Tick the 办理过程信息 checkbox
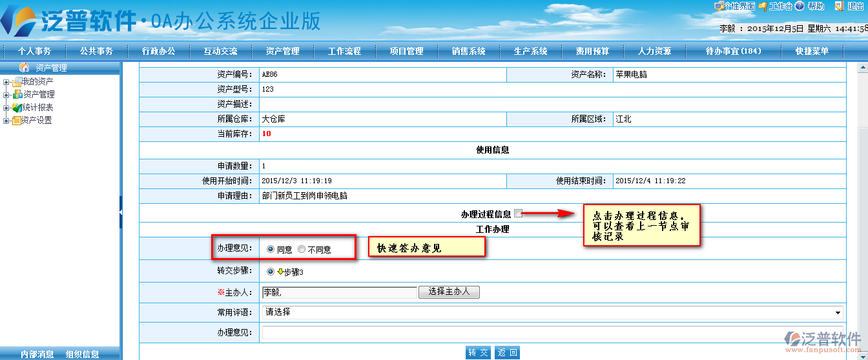Image resolution: width=868 pixels, height=360 pixels. [x=518, y=214]
